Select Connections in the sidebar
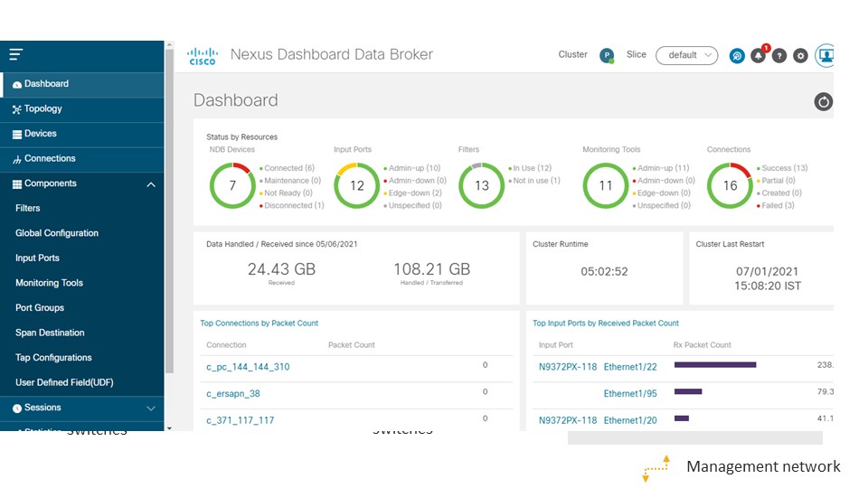This screenshot has height=488, width=868. (50, 159)
